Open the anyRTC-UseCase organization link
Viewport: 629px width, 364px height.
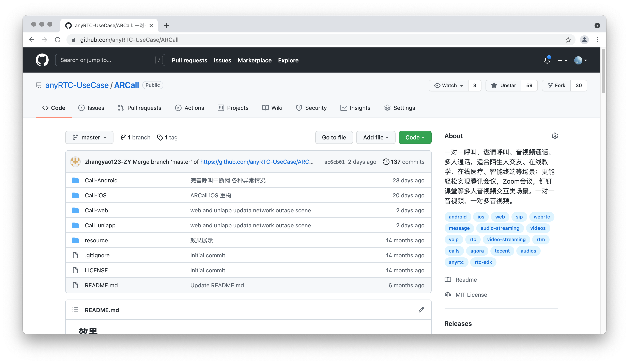pyautogui.click(x=77, y=85)
